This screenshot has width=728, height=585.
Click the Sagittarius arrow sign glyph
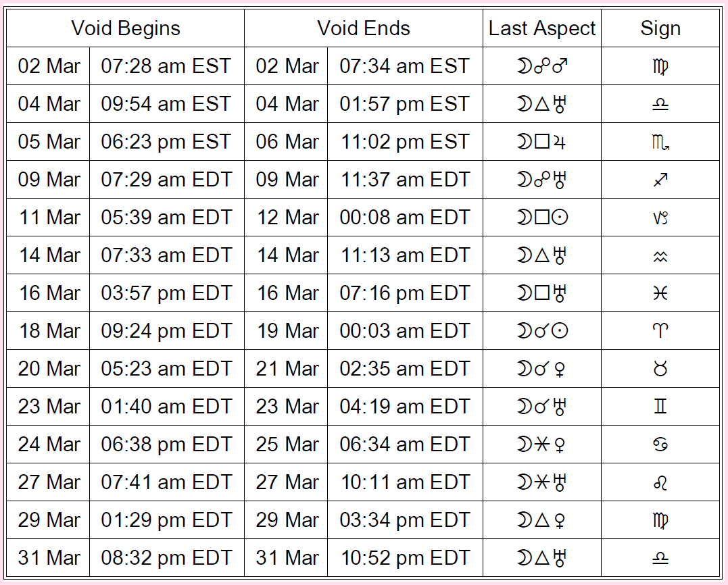[660, 180]
